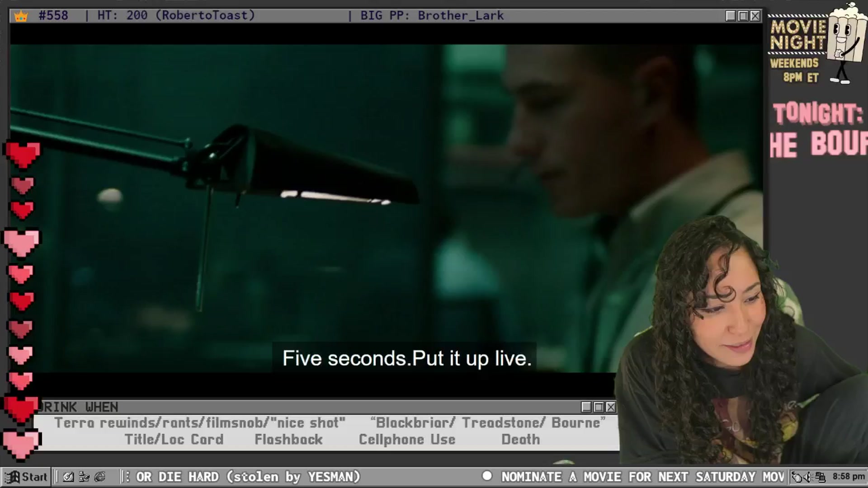Image resolution: width=868 pixels, height=488 pixels.
Task: Minimize the movie player window
Action: 731,16
